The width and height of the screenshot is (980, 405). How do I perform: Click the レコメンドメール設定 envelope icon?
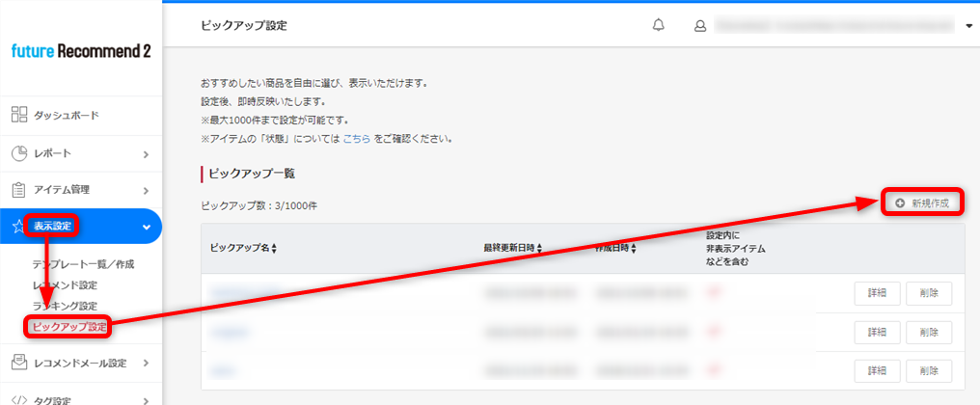[19, 363]
